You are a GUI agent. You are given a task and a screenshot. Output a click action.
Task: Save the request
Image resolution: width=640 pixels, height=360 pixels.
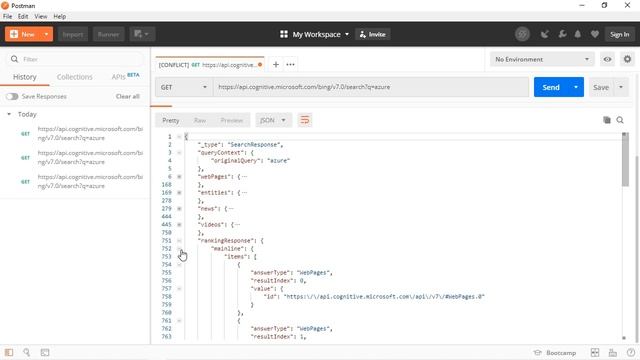(600, 87)
